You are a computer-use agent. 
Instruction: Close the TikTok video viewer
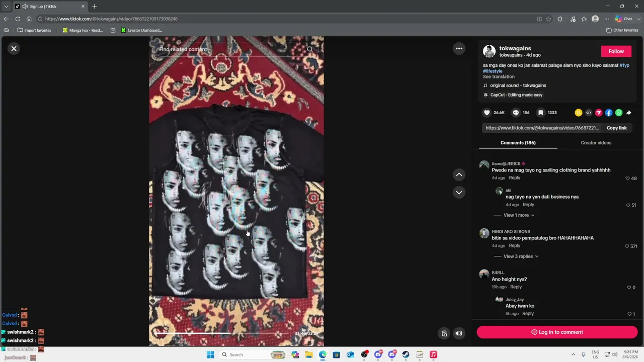(14, 49)
